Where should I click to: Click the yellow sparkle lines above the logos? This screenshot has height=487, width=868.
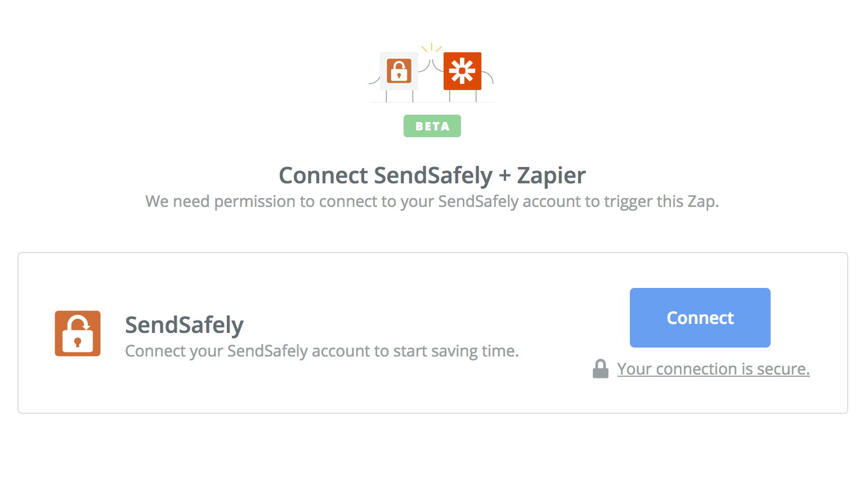(x=432, y=48)
